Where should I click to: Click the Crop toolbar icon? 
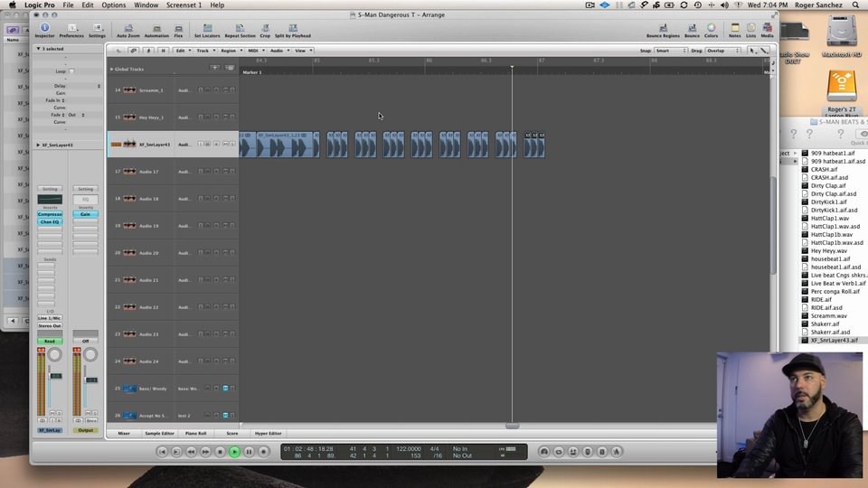265,31
